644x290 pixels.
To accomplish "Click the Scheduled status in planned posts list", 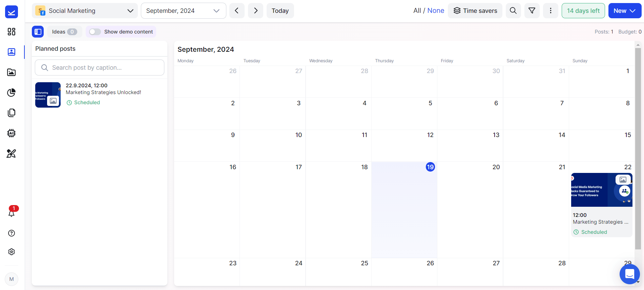I will [x=83, y=103].
